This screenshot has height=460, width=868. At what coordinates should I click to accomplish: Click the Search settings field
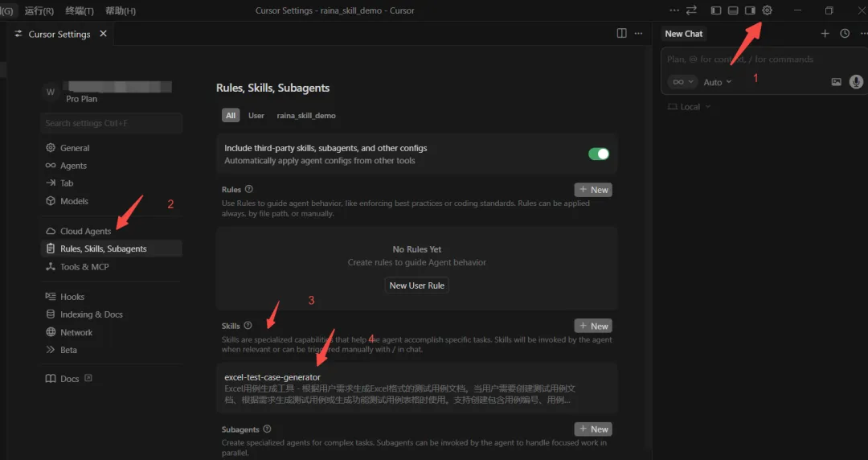(111, 123)
